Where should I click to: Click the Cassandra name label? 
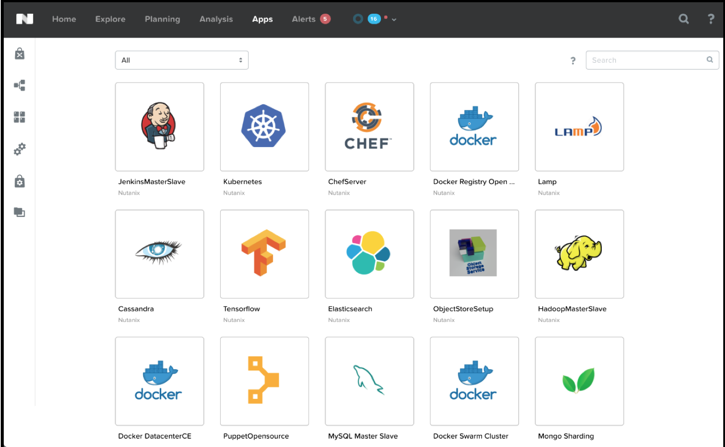136,309
